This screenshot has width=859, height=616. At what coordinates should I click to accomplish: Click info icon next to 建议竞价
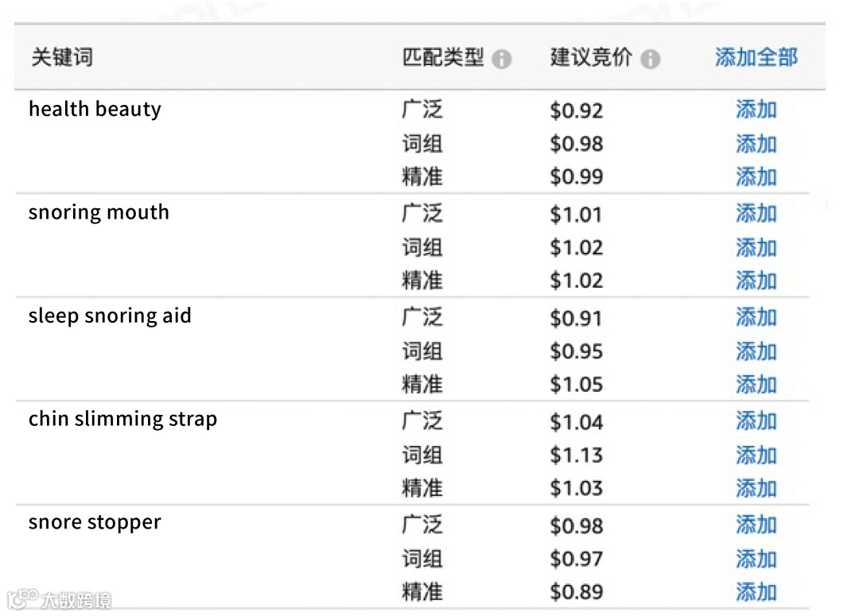click(651, 59)
